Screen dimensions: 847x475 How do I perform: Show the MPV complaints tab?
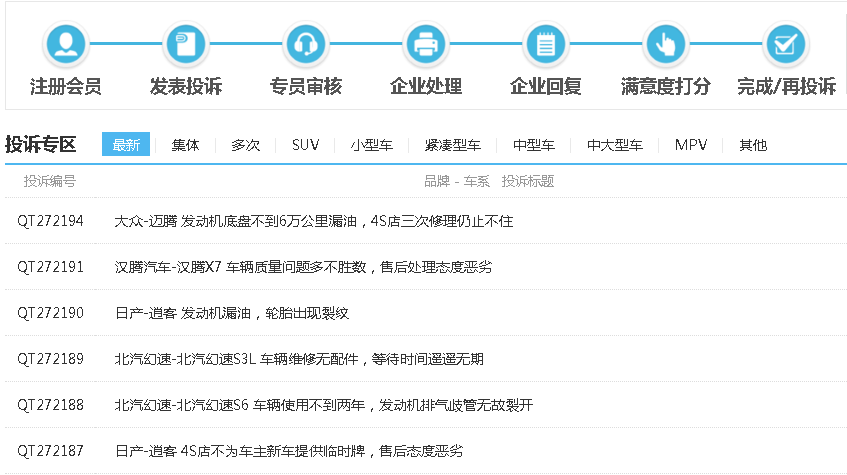coord(690,145)
